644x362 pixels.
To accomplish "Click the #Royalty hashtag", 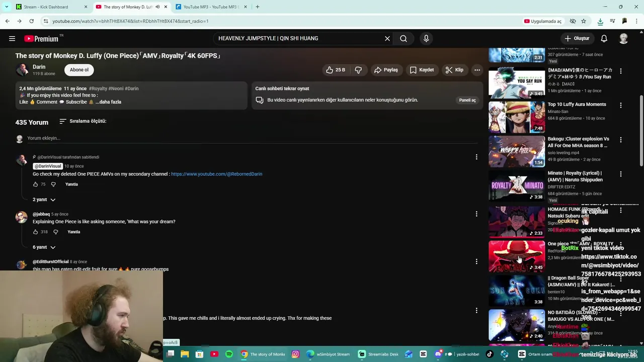I will 98,88.
